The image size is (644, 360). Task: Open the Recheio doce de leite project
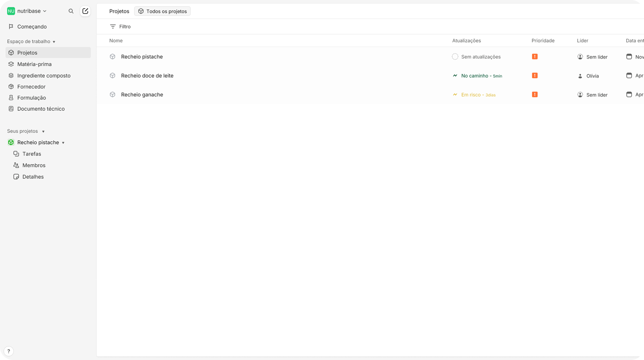[147, 75]
